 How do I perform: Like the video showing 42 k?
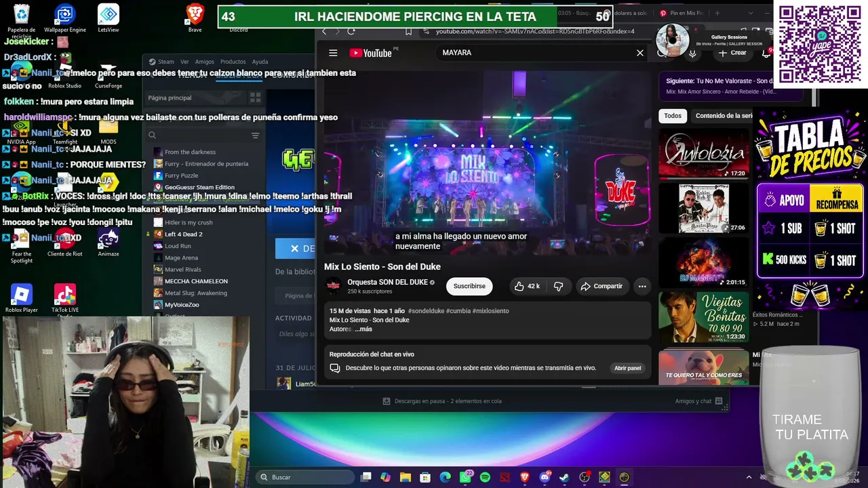[527, 286]
